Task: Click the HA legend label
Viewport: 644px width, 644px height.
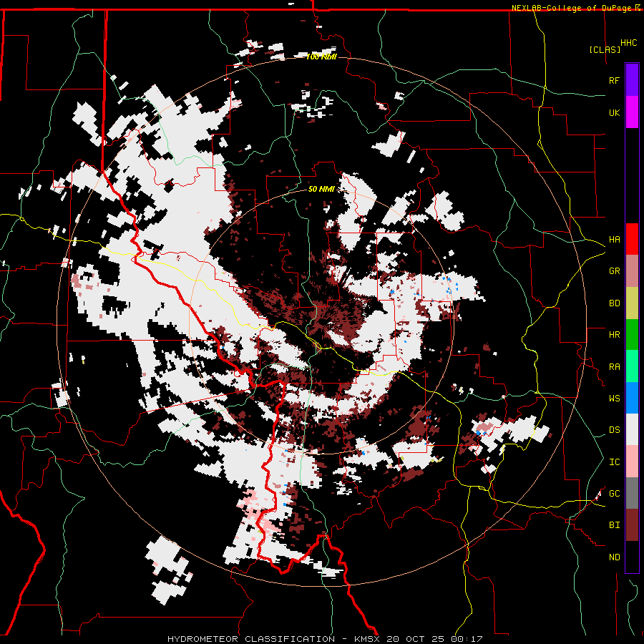Action: (614, 240)
